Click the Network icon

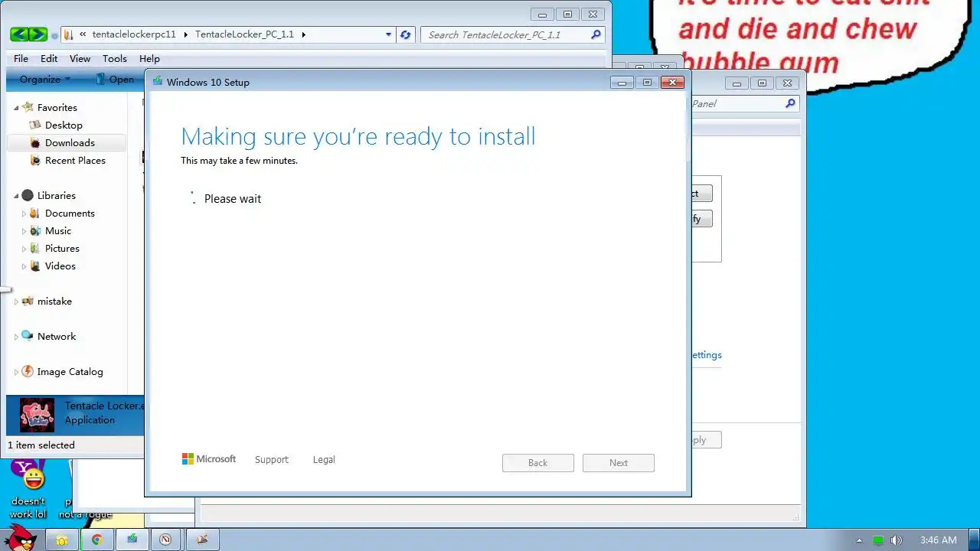(x=28, y=336)
